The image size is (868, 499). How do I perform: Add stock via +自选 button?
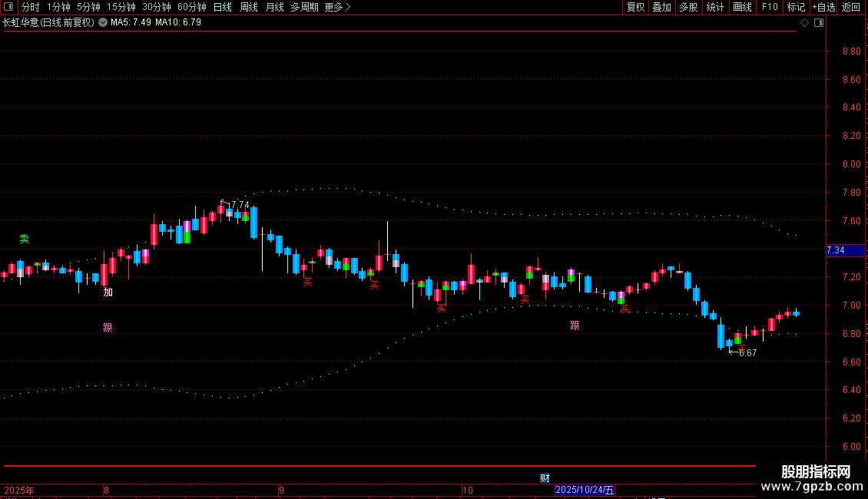pos(823,7)
